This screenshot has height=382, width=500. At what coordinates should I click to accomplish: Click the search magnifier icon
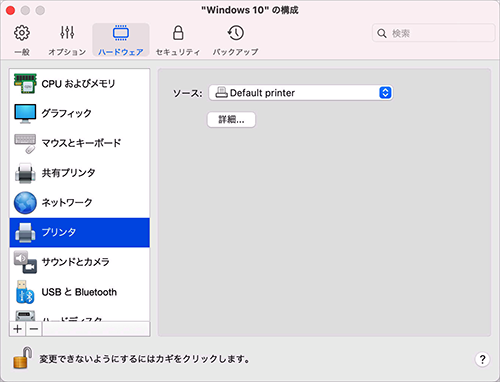point(382,33)
